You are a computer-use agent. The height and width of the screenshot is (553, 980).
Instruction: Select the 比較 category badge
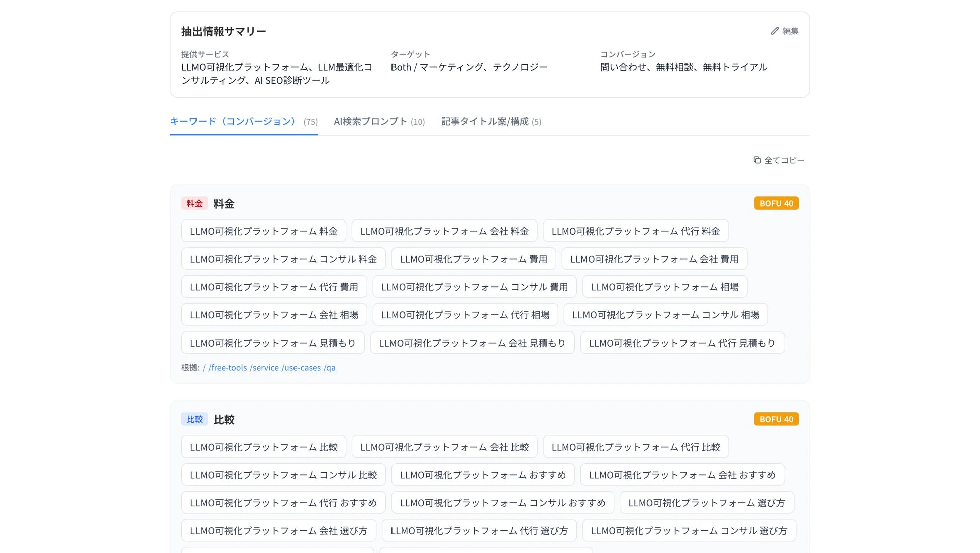(x=194, y=419)
